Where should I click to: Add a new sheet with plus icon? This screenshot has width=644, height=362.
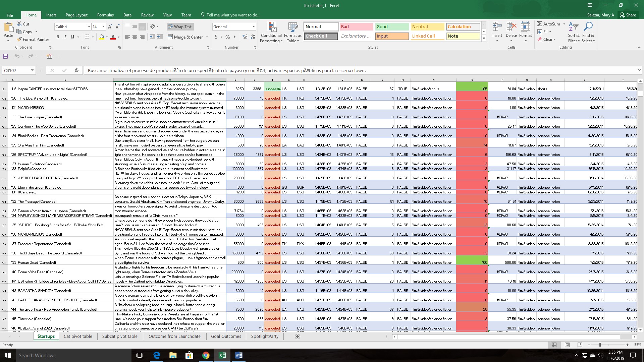(x=297, y=336)
